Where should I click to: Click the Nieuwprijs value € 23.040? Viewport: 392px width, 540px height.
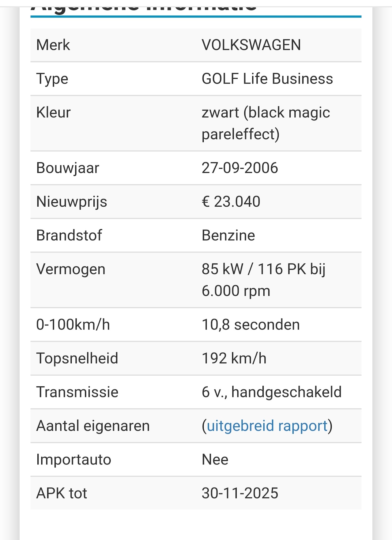coord(231,202)
